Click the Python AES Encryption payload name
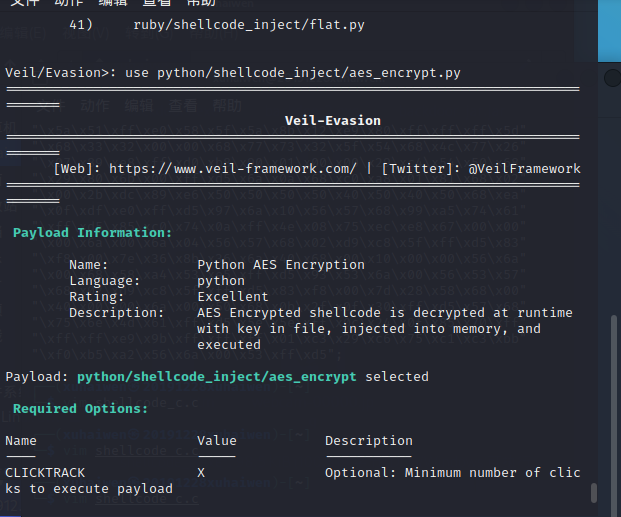 [x=280, y=265]
